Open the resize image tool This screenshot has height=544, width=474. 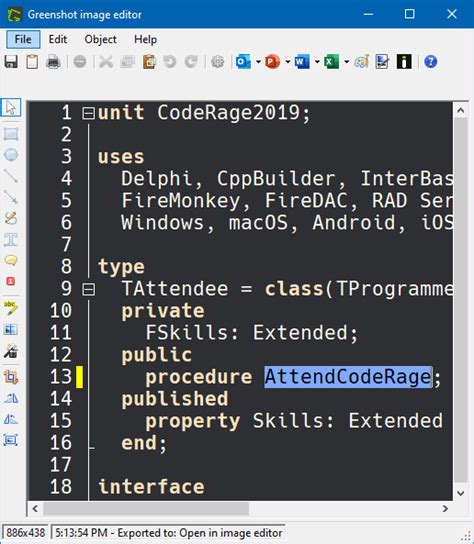[x=11, y=440]
